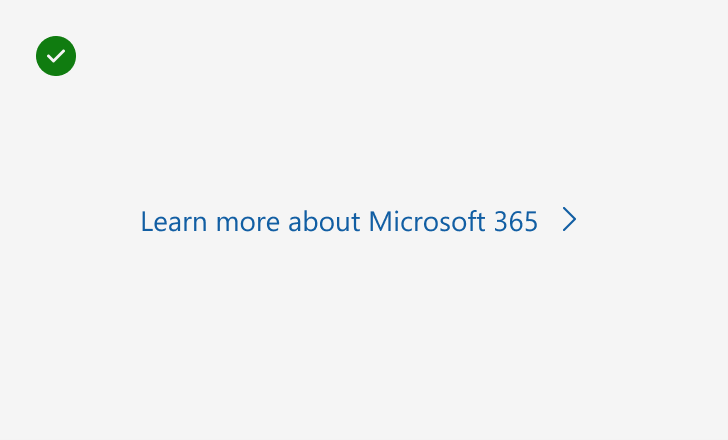The width and height of the screenshot is (728, 440).
Task: Click the green checkmark circle icon
Action: point(56,56)
